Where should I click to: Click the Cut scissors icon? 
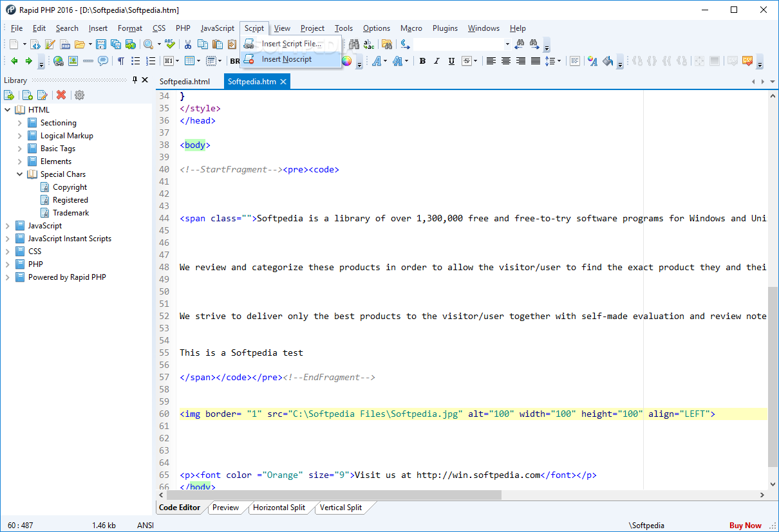coord(188,44)
